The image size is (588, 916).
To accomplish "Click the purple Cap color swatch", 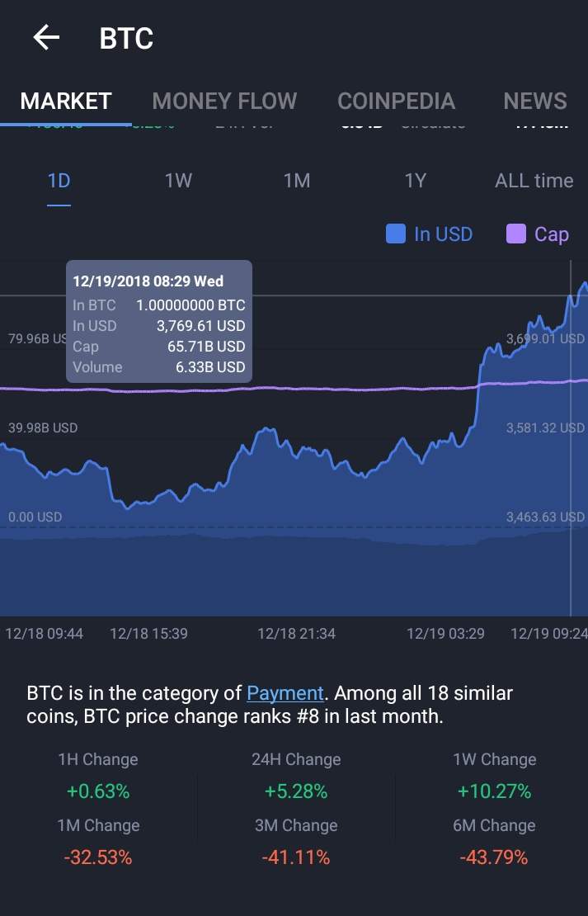I will [x=516, y=234].
